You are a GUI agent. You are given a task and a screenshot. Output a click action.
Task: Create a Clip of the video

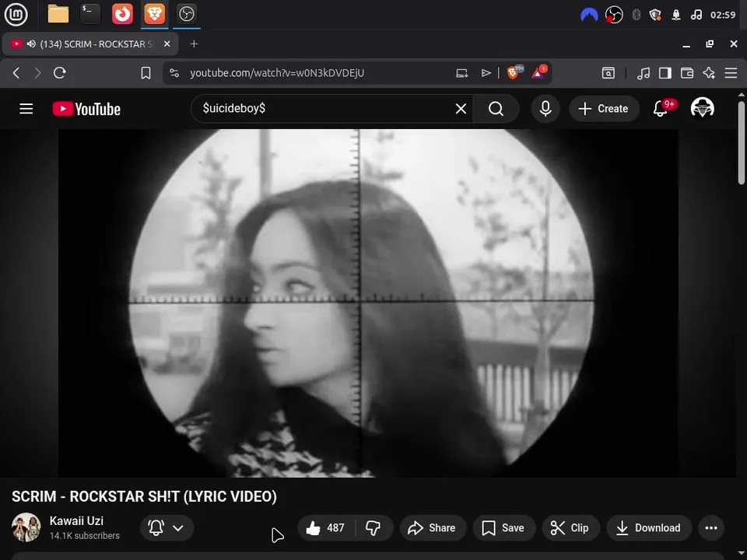[x=570, y=527]
